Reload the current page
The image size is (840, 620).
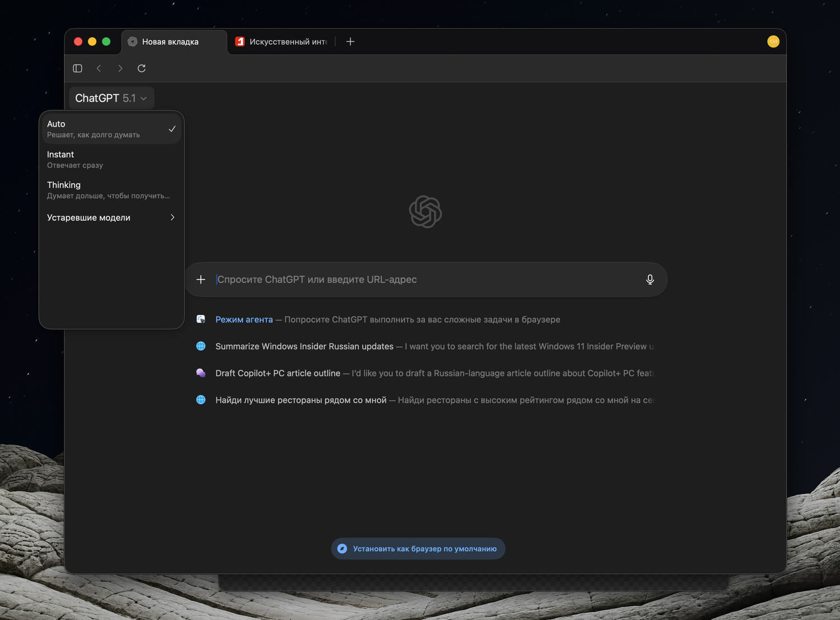tap(142, 68)
